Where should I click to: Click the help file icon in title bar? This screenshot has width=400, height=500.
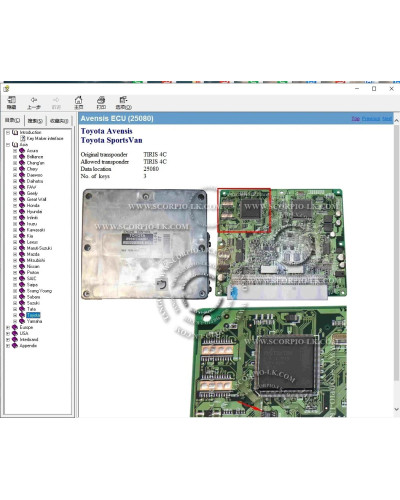point(6,88)
